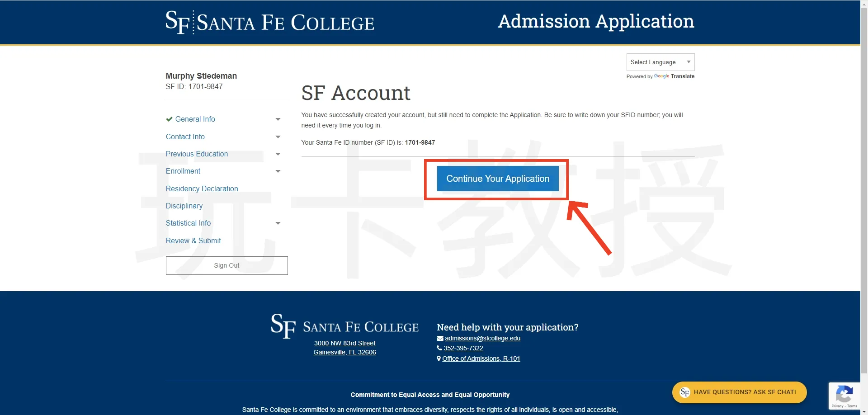Open the admissions@sfcollege.edu email link
Image resolution: width=868 pixels, height=415 pixels.
pyautogui.click(x=482, y=338)
